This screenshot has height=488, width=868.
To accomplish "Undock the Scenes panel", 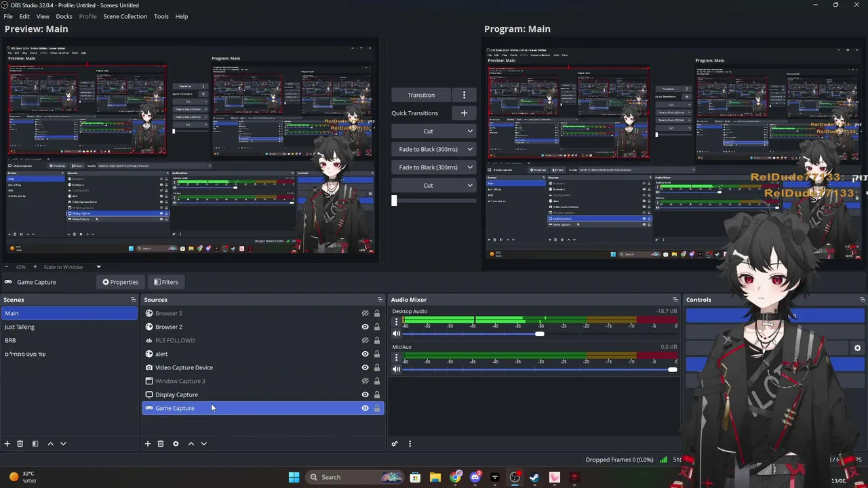I will (x=134, y=300).
